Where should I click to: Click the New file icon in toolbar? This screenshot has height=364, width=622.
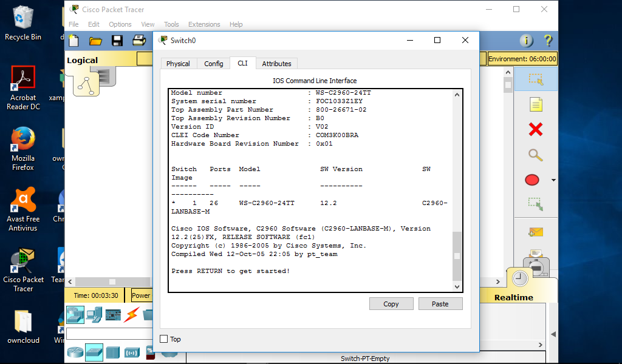tap(73, 41)
